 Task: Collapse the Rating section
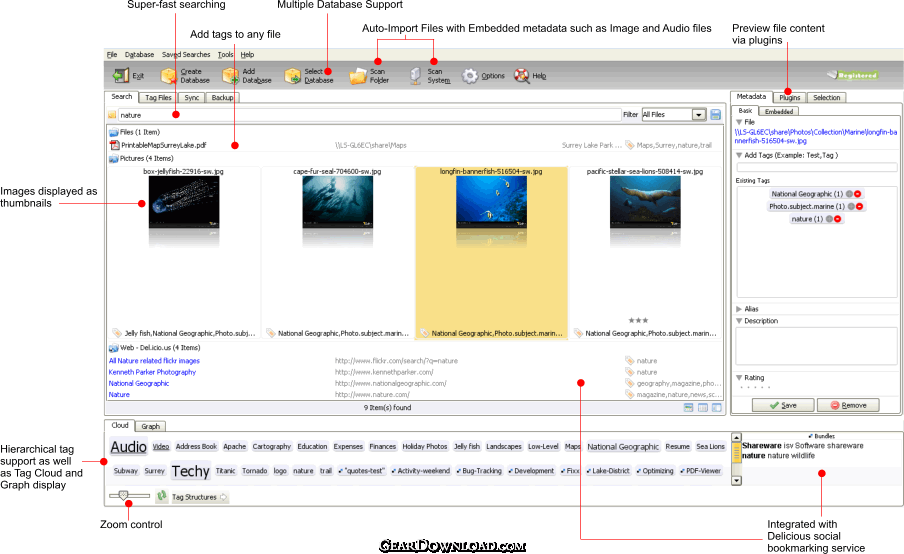[x=739, y=378]
